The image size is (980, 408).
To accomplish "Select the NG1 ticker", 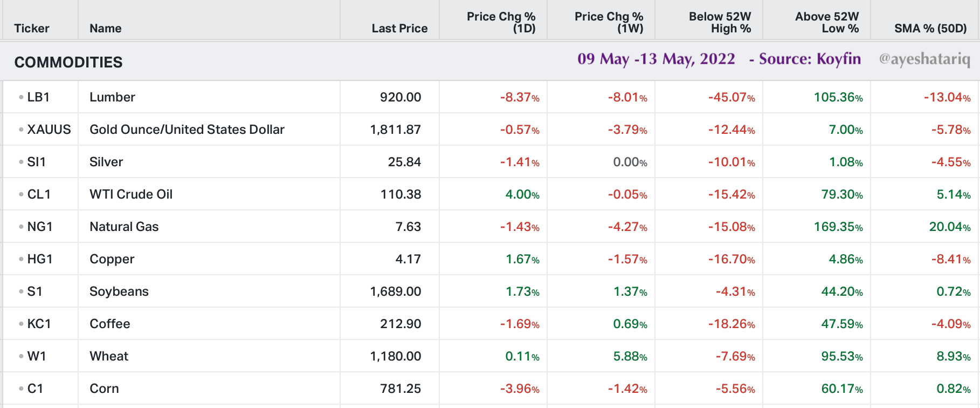I will (x=40, y=227).
